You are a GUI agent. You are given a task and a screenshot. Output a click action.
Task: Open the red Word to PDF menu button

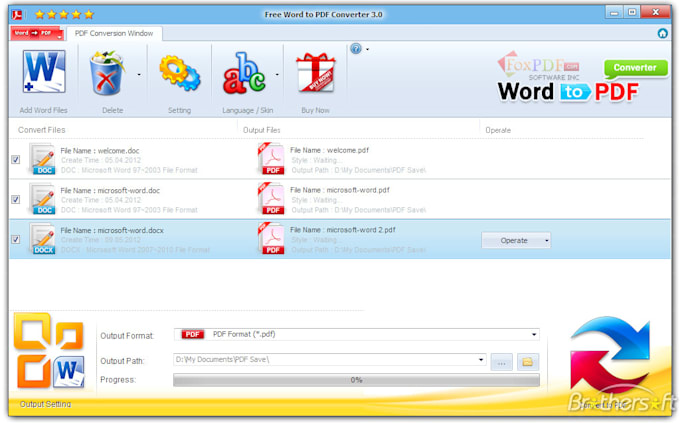click(x=37, y=33)
